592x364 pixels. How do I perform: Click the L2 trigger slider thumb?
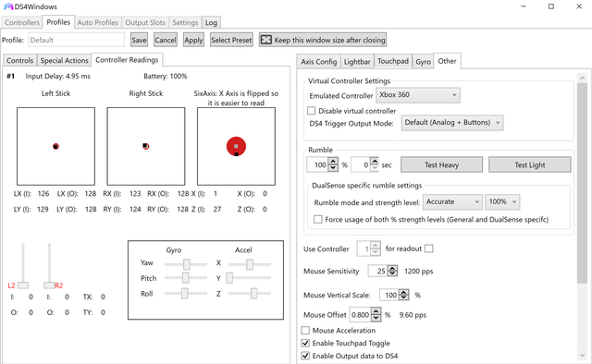point(23,285)
